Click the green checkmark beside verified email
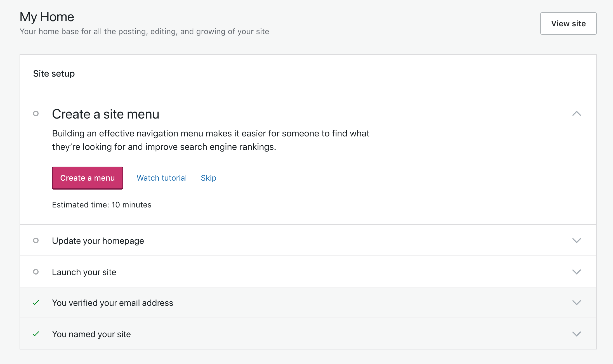Screen dimensions: 613x364 tap(36, 303)
